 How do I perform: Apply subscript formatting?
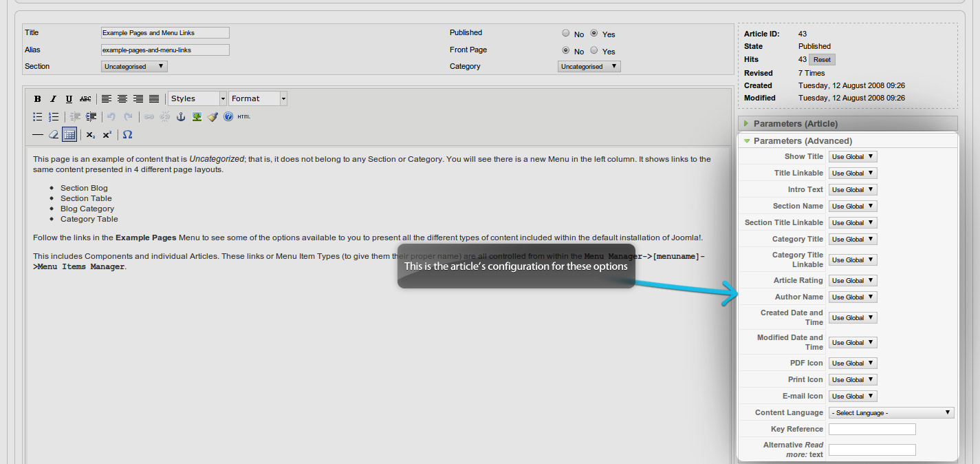(x=91, y=135)
